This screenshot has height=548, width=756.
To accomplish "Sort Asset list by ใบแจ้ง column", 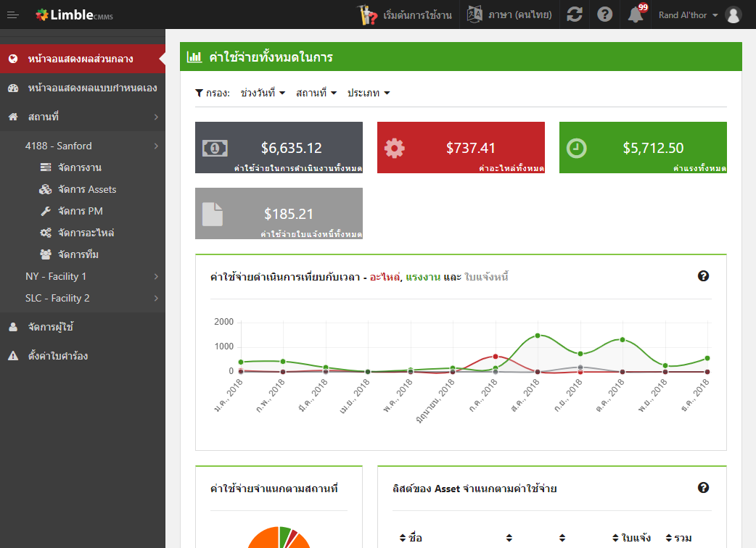I will [x=632, y=538].
